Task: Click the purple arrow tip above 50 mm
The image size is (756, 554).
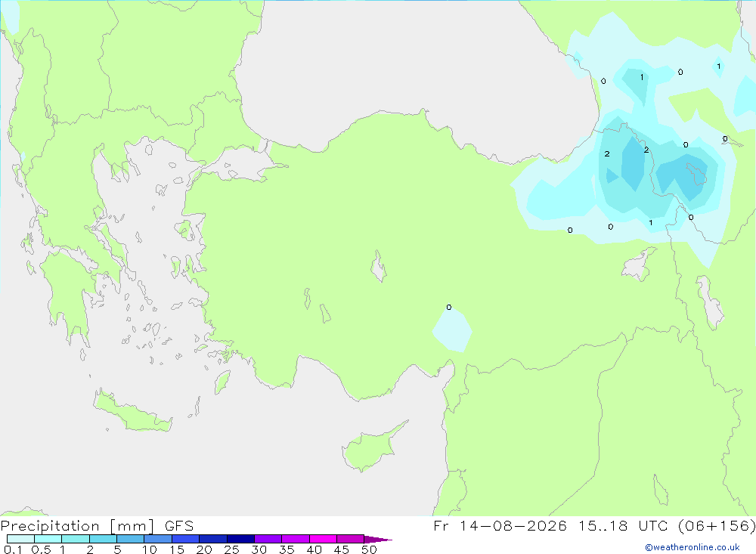Action: pyautogui.click(x=377, y=540)
